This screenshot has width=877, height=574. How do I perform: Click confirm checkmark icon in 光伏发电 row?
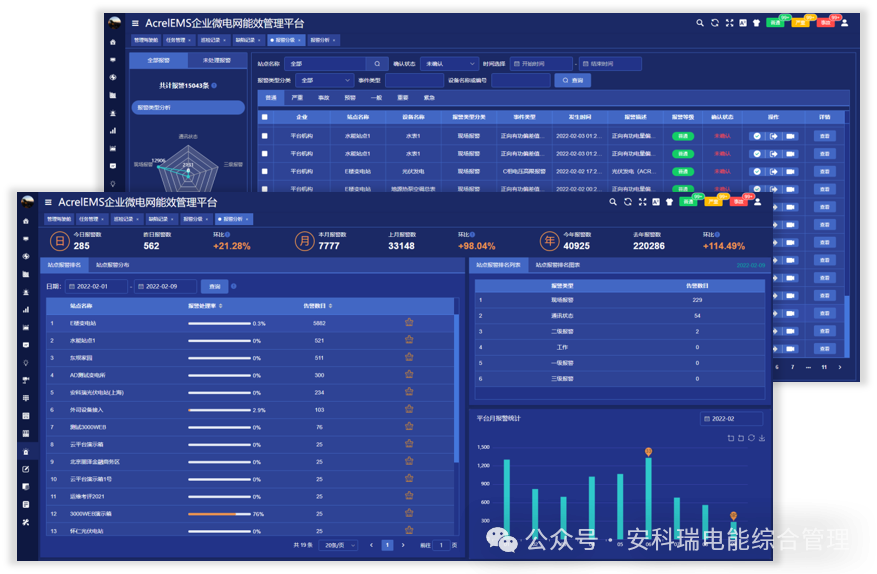[x=757, y=171]
